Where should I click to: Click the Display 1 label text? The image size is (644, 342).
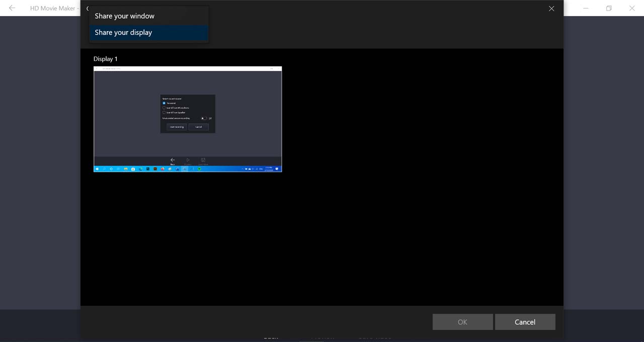[105, 59]
